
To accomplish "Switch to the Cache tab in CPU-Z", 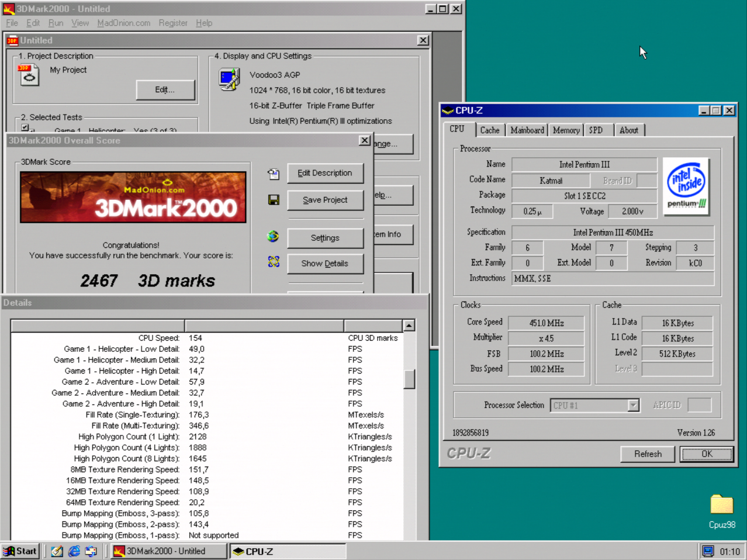I will tap(490, 130).
